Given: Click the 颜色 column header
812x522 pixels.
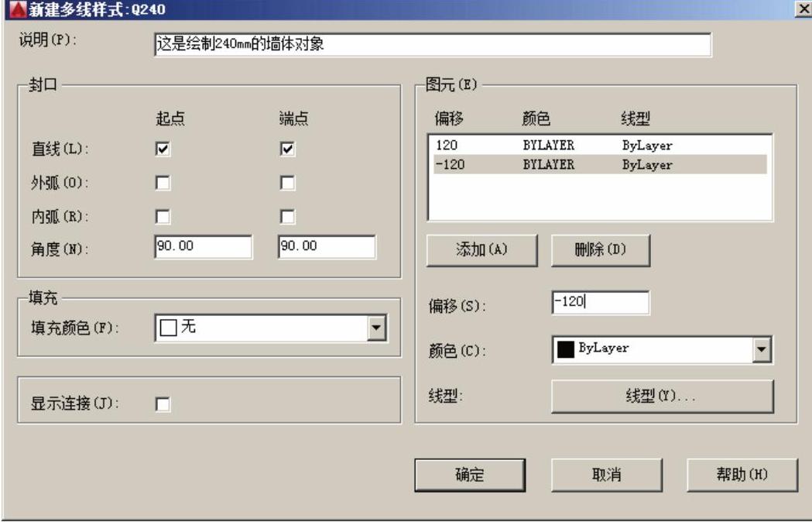Looking at the screenshot, I should tap(536, 118).
